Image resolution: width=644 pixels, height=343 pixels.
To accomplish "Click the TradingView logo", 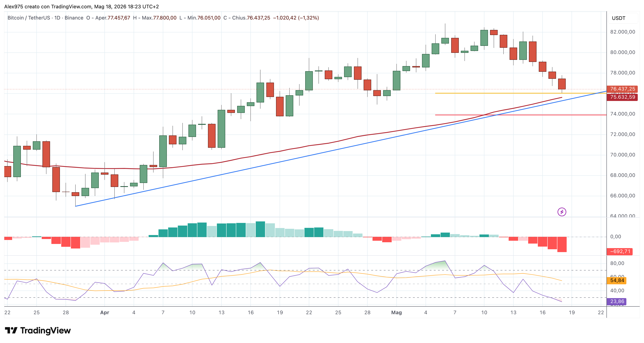I will [38, 330].
